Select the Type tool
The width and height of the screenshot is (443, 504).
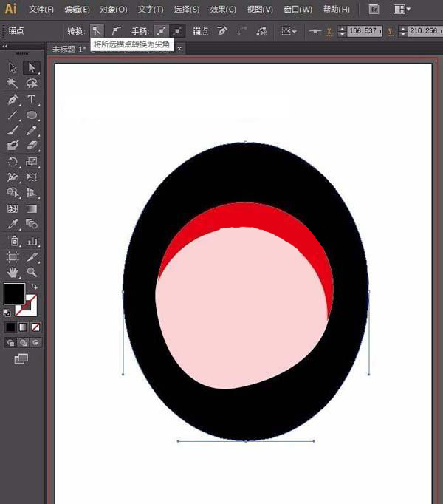(32, 100)
